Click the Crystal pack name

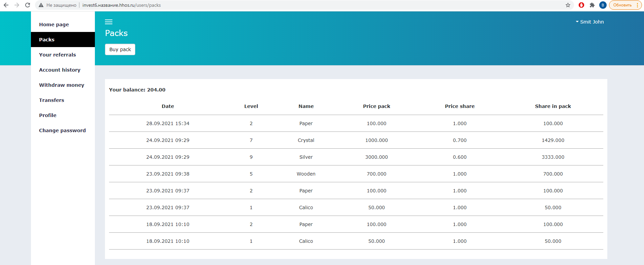[306, 140]
